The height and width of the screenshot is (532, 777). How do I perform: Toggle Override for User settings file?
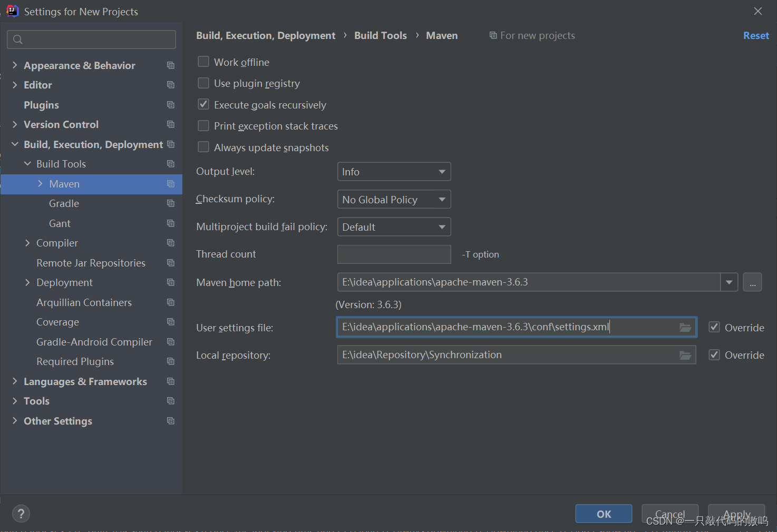coord(714,327)
